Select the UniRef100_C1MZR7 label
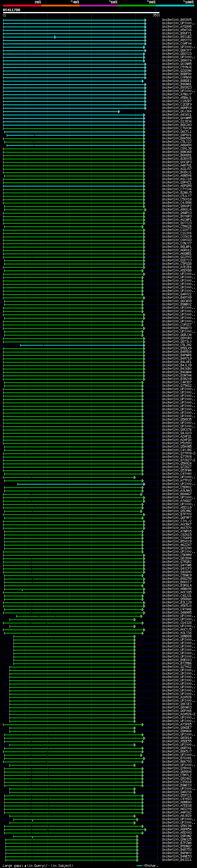Image resolution: width=197 pixels, height=868 pixels. point(177,101)
